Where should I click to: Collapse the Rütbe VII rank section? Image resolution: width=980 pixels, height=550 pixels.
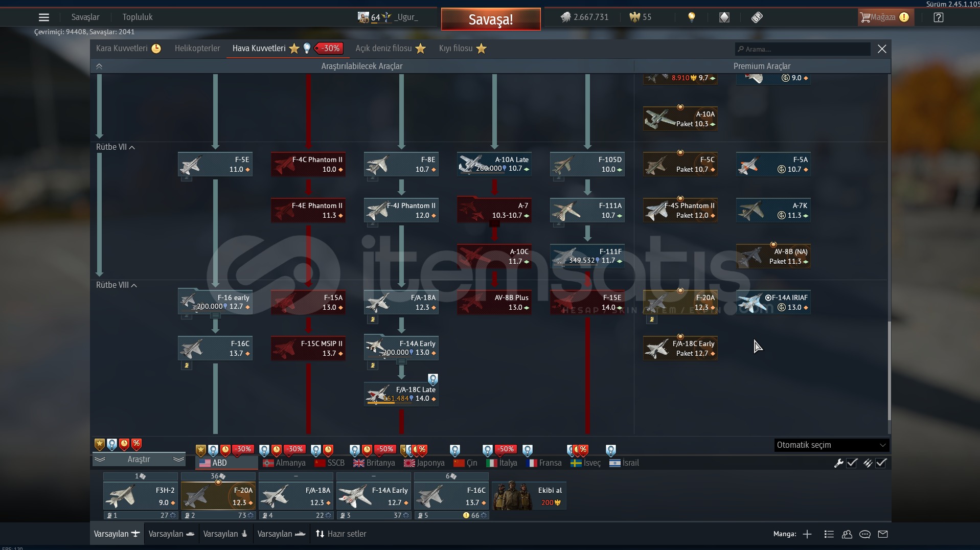[x=116, y=147]
